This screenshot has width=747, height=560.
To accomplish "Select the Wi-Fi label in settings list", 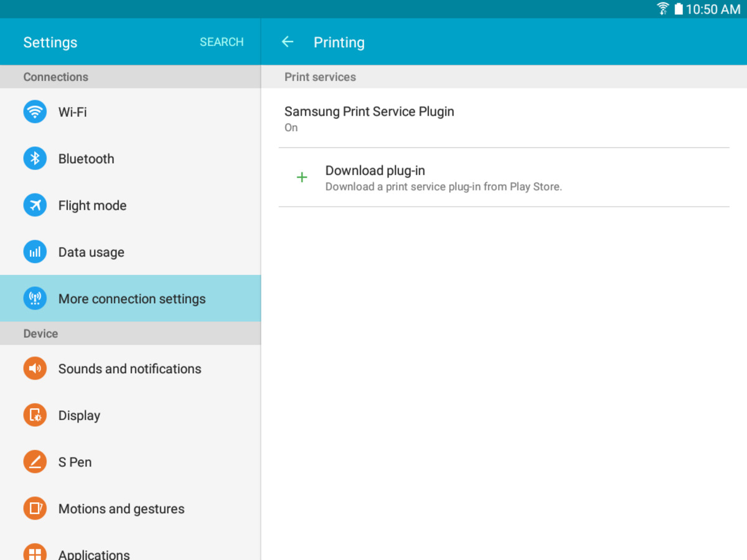I will [x=72, y=112].
